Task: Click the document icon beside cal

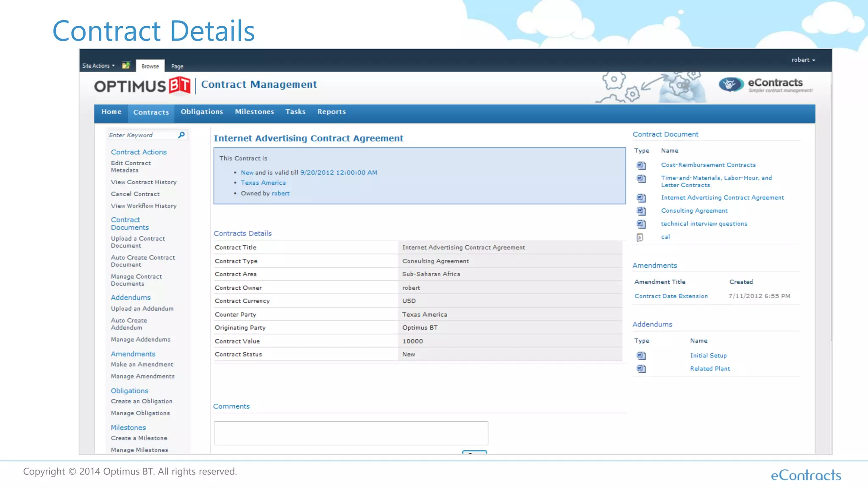Action: click(640, 237)
